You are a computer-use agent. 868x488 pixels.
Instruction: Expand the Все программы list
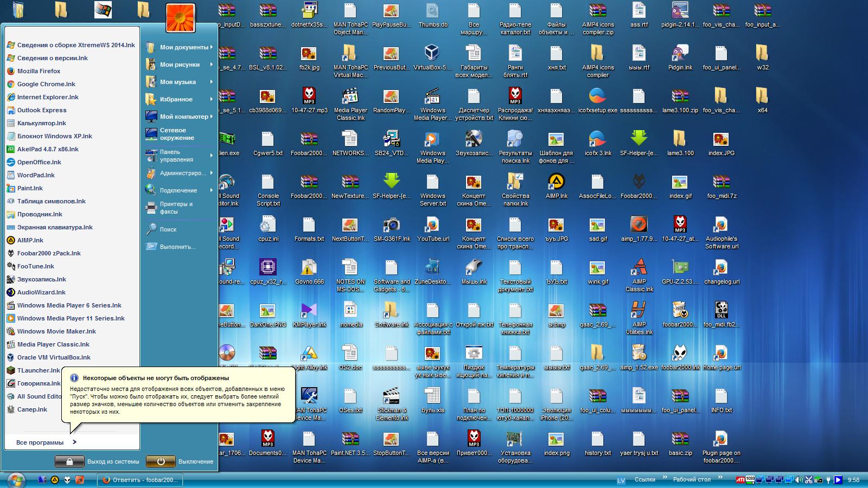(x=46, y=442)
